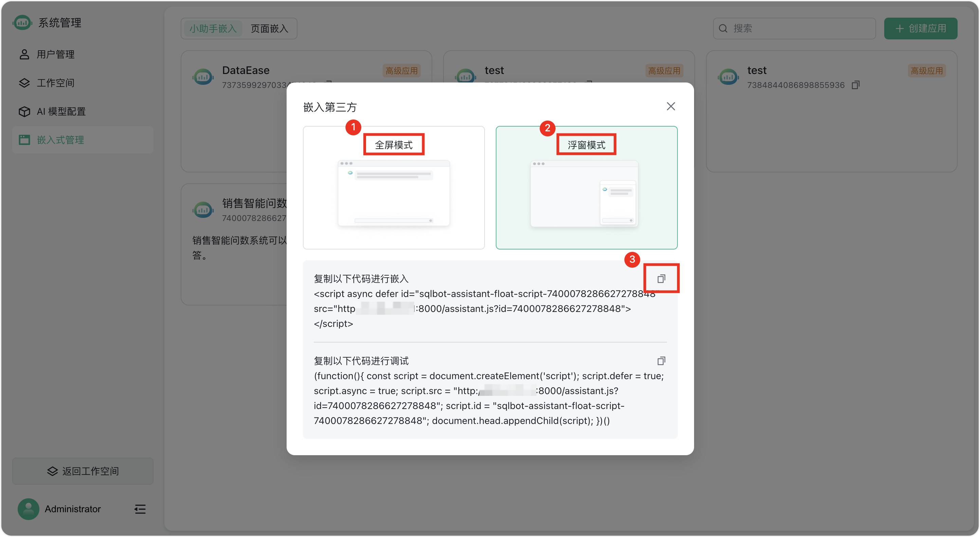Click the full-screen mode preview thumbnail
The height and width of the screenshot is (537, 980).
pyautogui.click(x=394, y=193)
